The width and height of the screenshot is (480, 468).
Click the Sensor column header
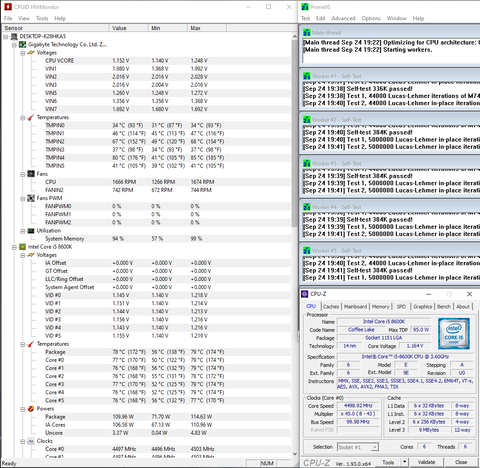tap(55, 28)
